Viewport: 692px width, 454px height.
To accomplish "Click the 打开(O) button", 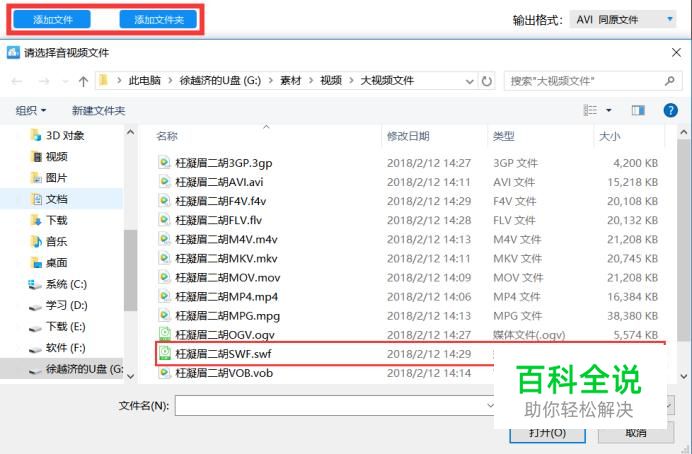I will tap(547, 432).
